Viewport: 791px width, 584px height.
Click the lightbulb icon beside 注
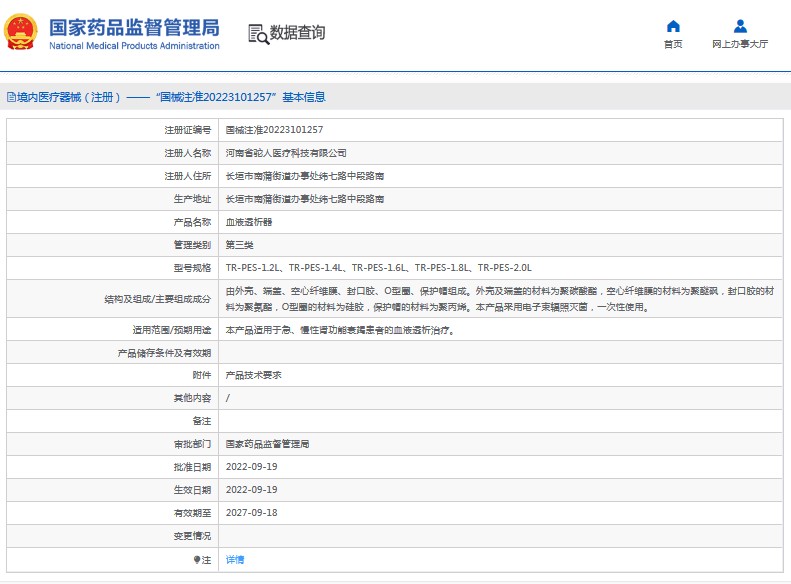[197, 559]
